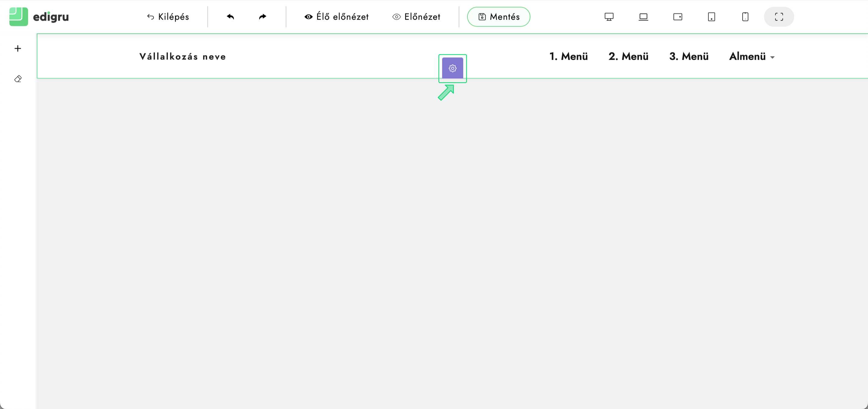
Task: Switch to mobile phone view
Action: click(x=745, y=17)
